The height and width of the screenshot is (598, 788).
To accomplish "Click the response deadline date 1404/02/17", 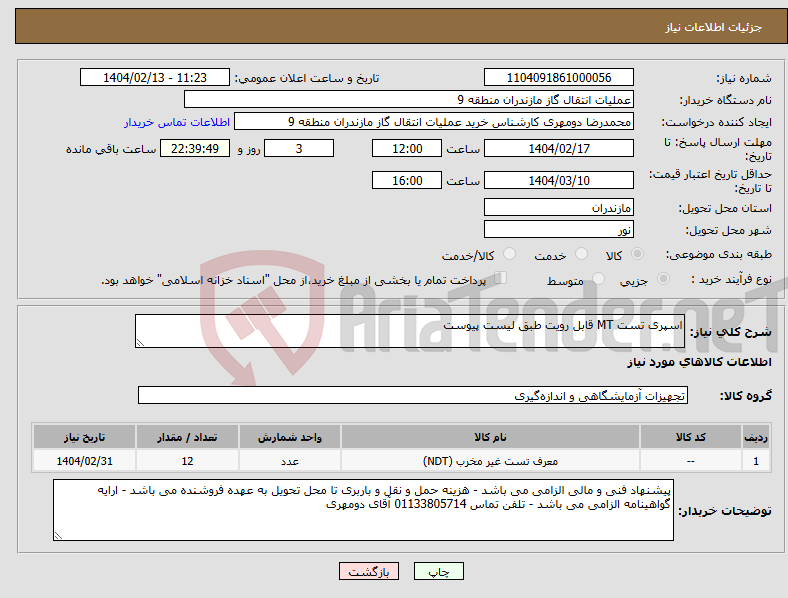I will point(558,148).
